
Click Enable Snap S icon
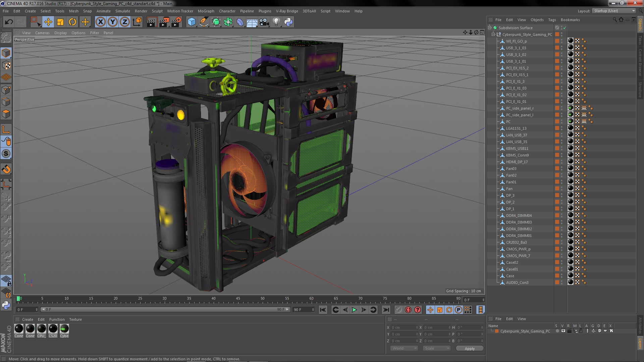tap(6, 154)
